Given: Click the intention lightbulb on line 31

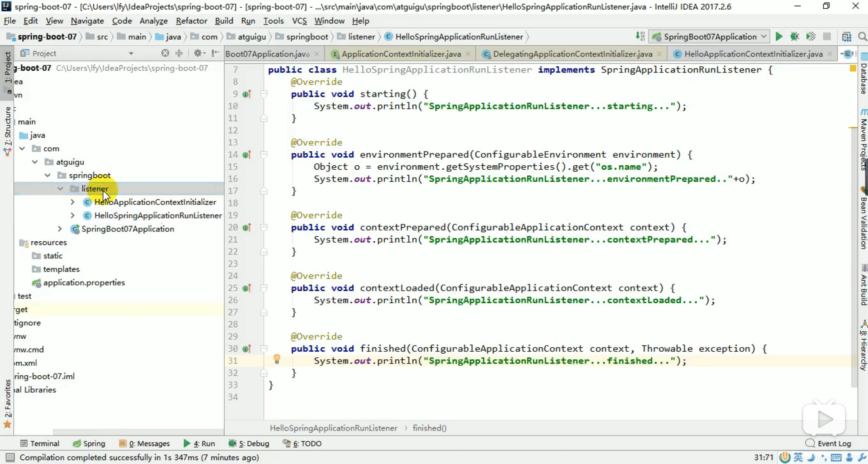Looking at the screenshot, I should pyautogui.click(x=277, y=359).
